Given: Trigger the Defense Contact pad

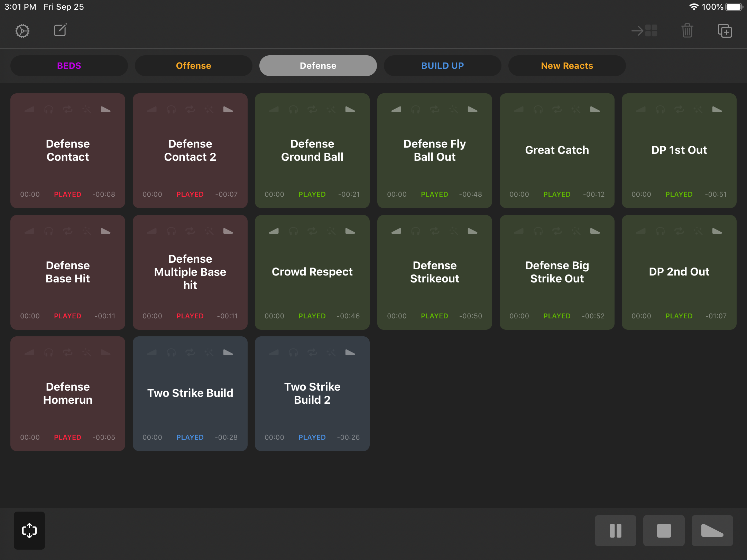Looking at the screenshot, I should [x=68, y=150].
